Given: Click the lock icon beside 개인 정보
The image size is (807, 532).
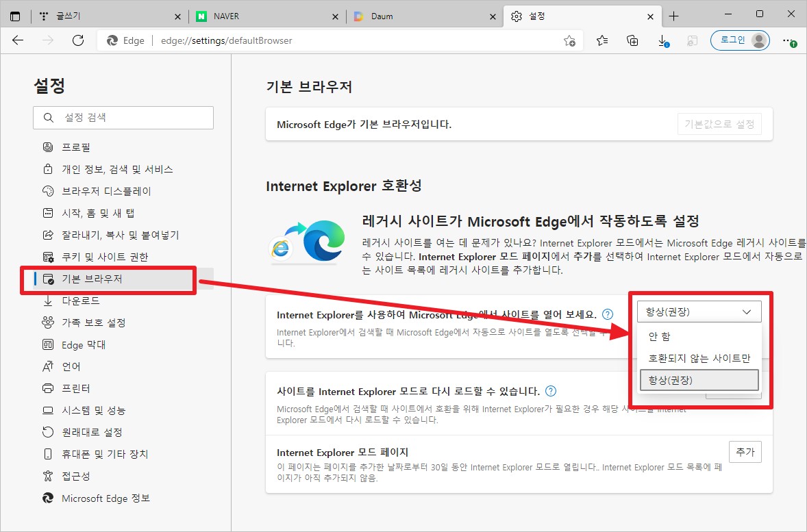Looking at the screenshot, I should [48, 169].
